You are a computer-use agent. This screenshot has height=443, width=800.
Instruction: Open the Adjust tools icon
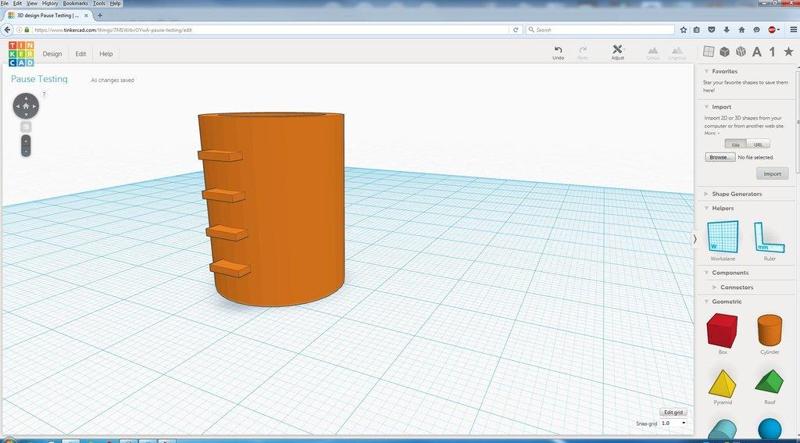coord(617,49)
